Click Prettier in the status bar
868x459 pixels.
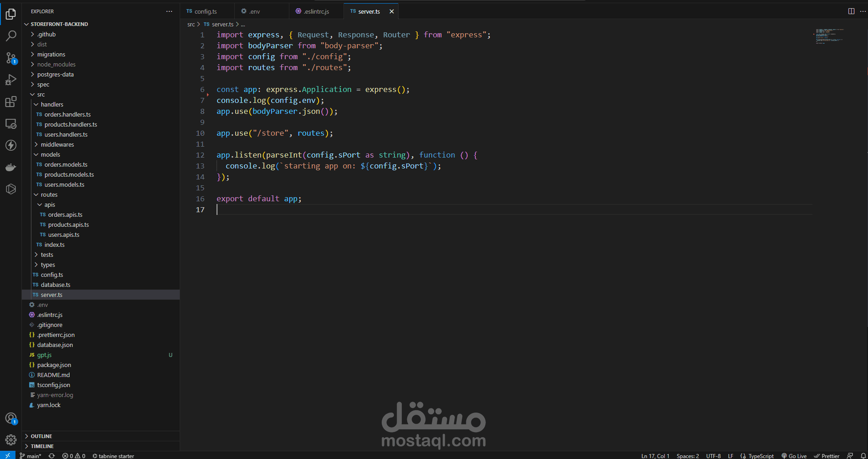827,455
